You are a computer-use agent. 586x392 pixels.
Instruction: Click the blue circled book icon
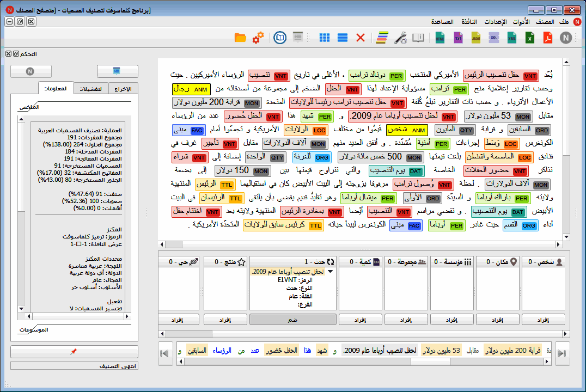[280, 38]
